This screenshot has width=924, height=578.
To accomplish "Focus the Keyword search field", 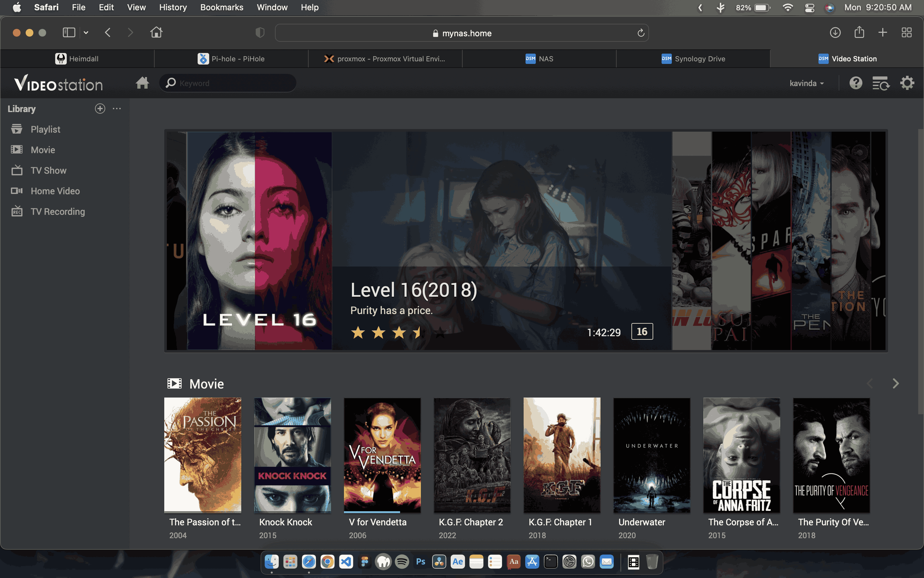I will point(227,83).
